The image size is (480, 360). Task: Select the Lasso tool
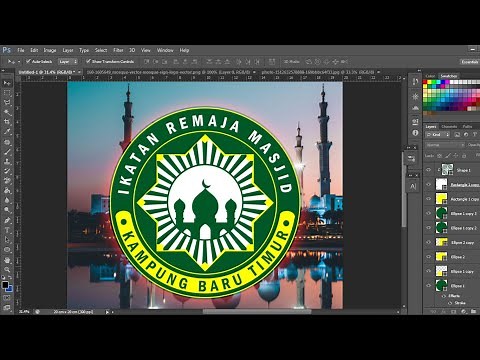click(7, 103)
